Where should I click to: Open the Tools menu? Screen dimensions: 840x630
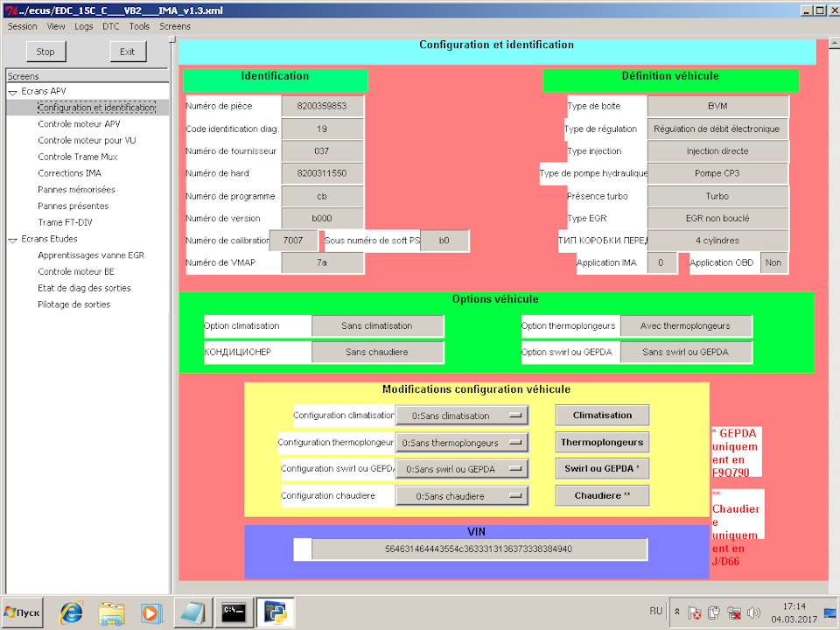139,26
